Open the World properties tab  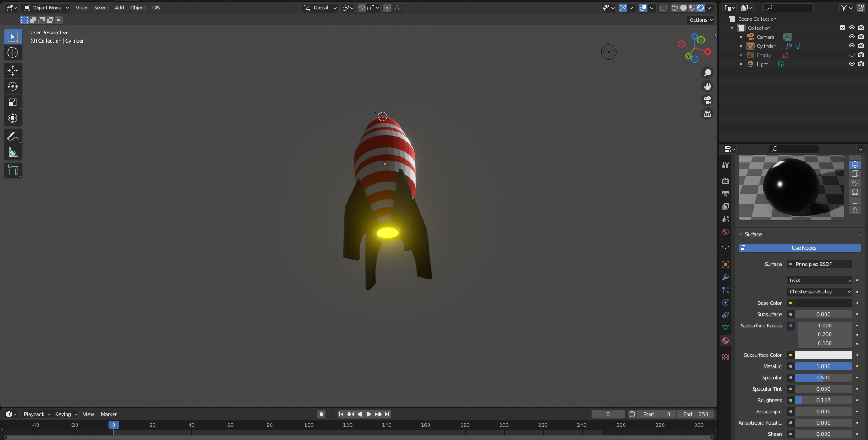(x=725, y=232)
